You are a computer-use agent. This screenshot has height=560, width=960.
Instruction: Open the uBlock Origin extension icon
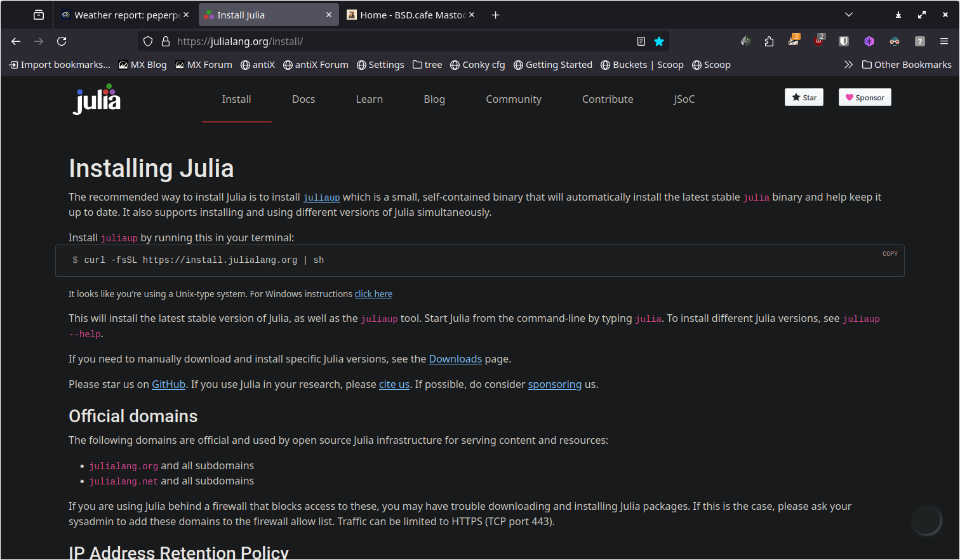tap(819, 41)
